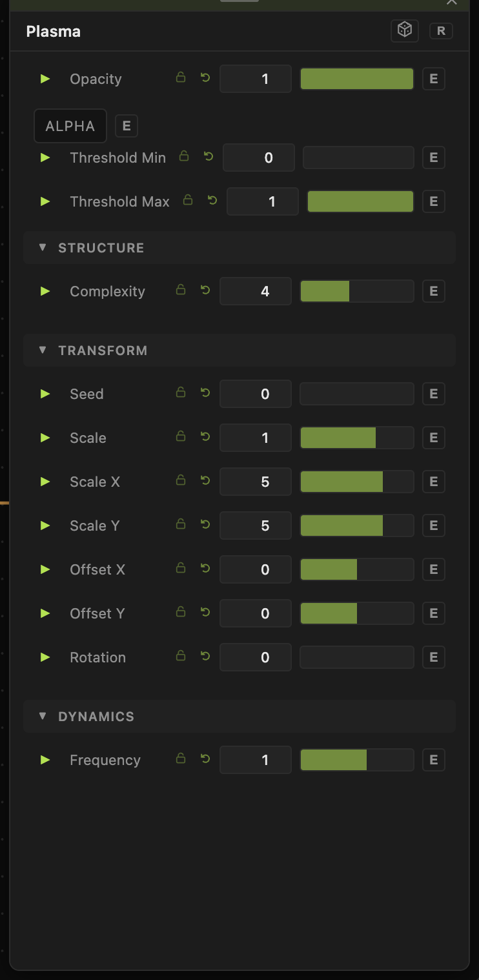The width and height of the screenshot is (479, 980).
Task: Click the ALPHA button
Action: (x=70, y=126)
